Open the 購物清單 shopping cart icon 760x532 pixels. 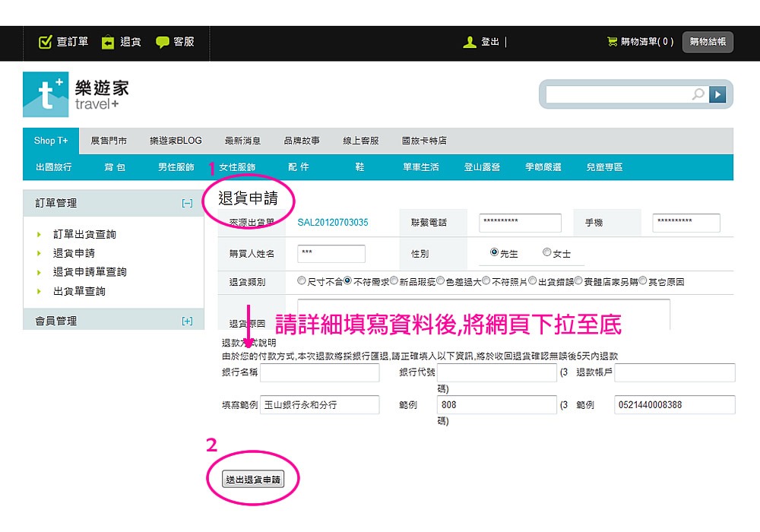tap(612, 43)
